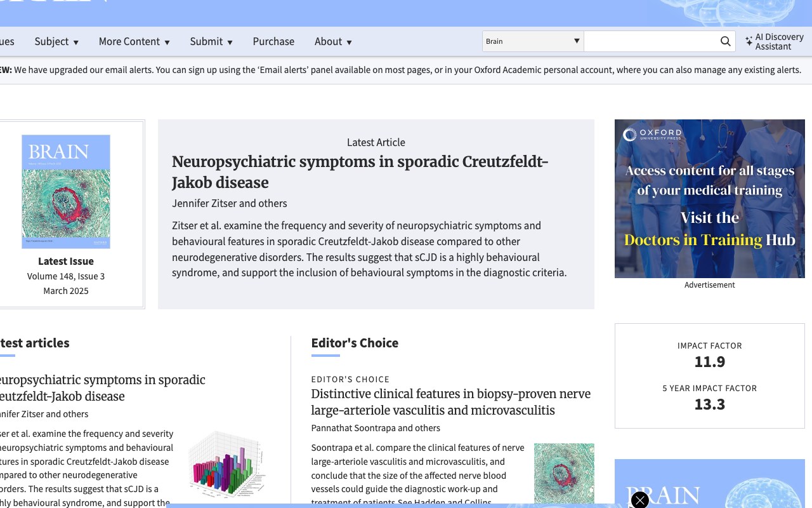Open the vasculitis article thumbnail image

564,473
